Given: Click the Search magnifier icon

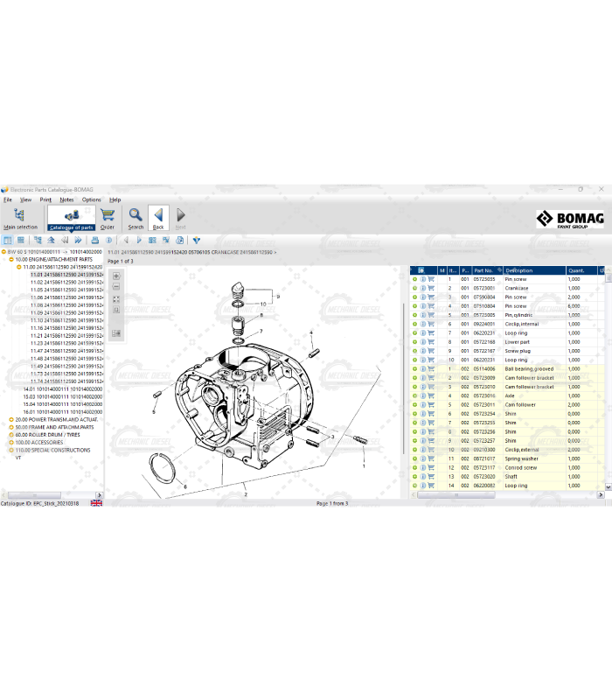Looking at the screenshot, I should 136,217.
